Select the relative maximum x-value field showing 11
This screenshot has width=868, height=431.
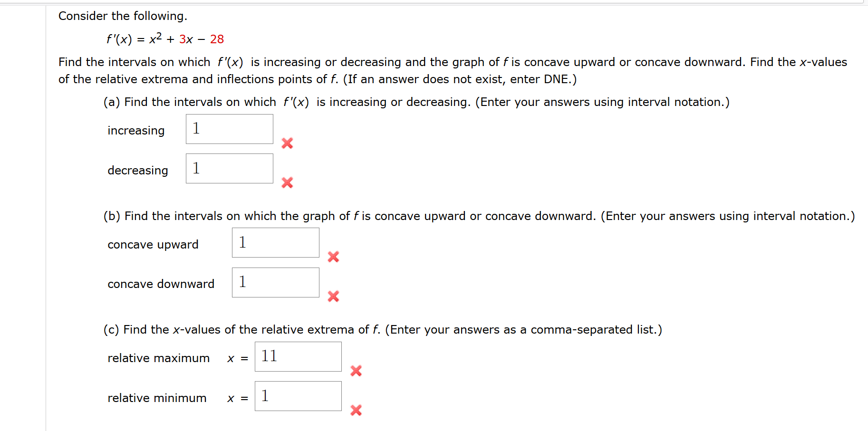[298, 357]
